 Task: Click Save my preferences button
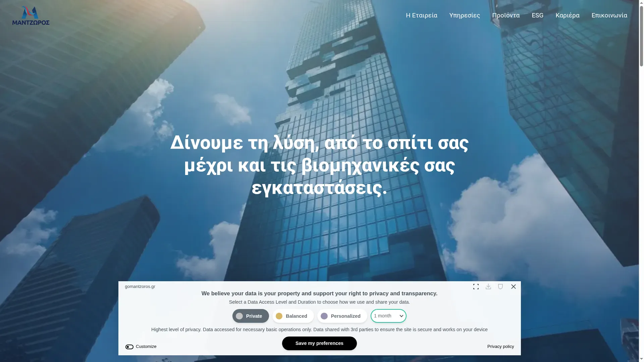point(319,344)
